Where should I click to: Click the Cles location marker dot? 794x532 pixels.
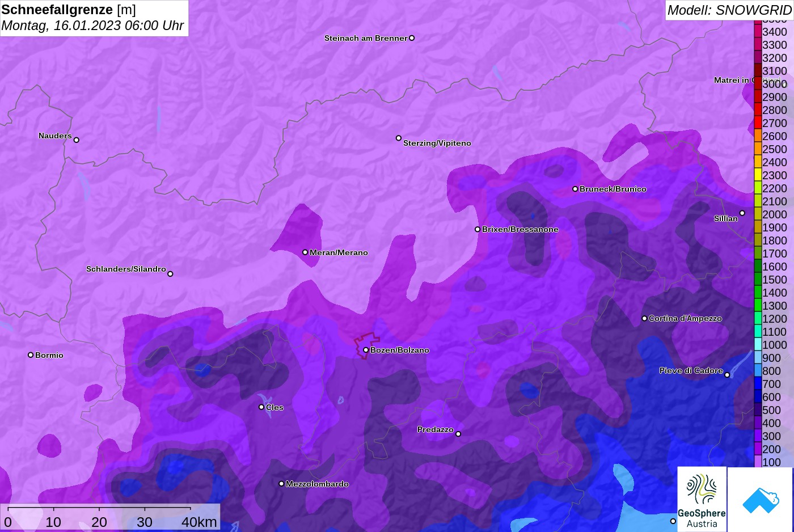261,407
